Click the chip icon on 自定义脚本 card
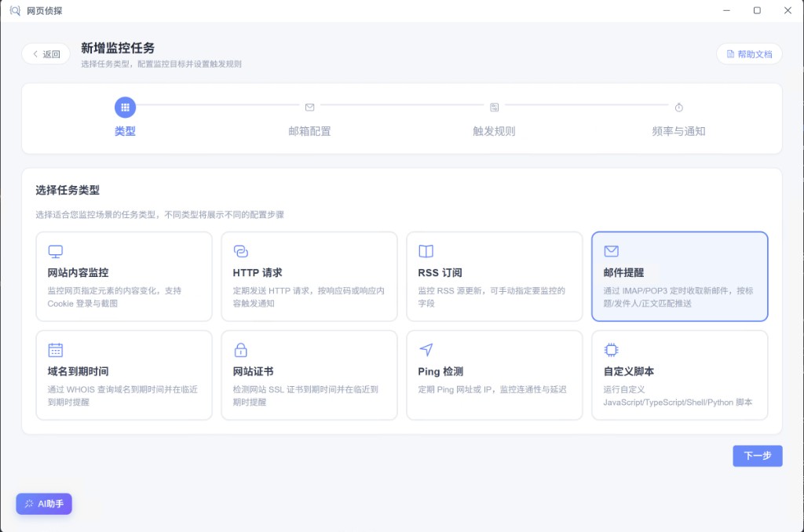804x532 pixels. click(x=611, y=350)
